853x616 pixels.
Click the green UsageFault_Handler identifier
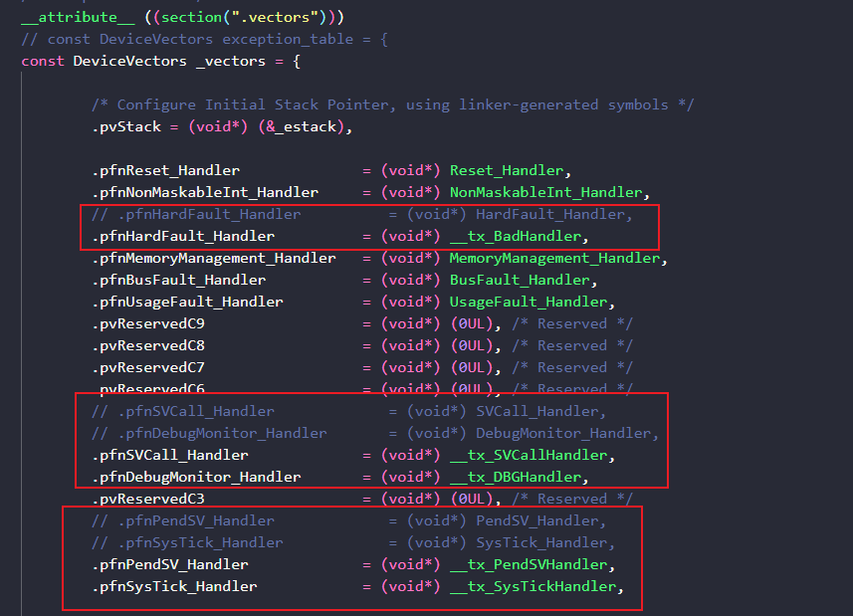coord(529,302)
